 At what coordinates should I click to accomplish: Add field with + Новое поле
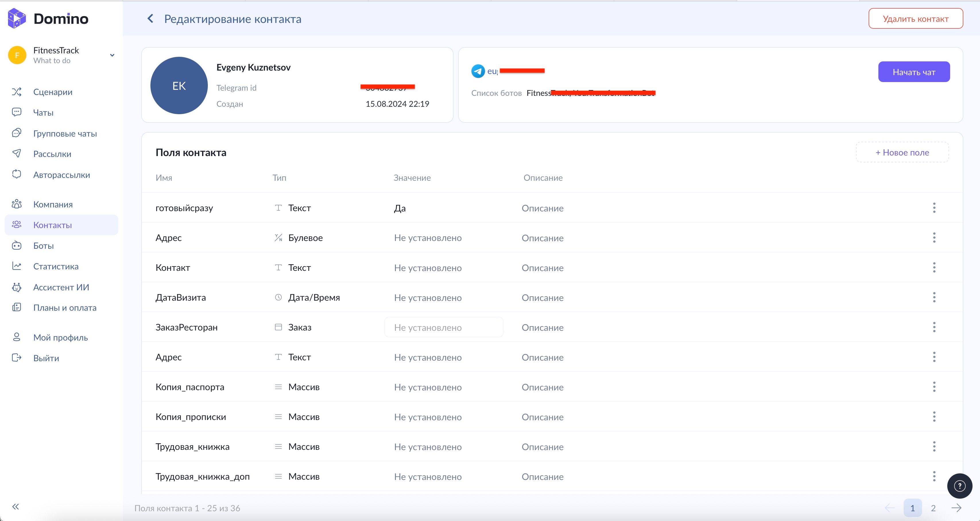pyautogui.click(x=902, y=153)
